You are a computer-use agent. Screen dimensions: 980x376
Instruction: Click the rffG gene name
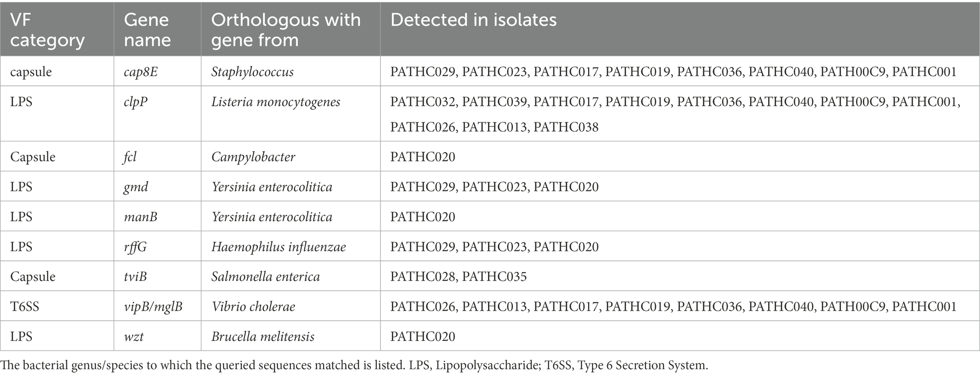point(135,247)
